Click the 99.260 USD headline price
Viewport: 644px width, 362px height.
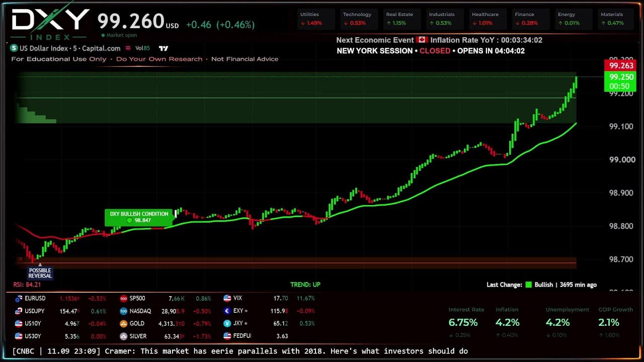(138, 21)
